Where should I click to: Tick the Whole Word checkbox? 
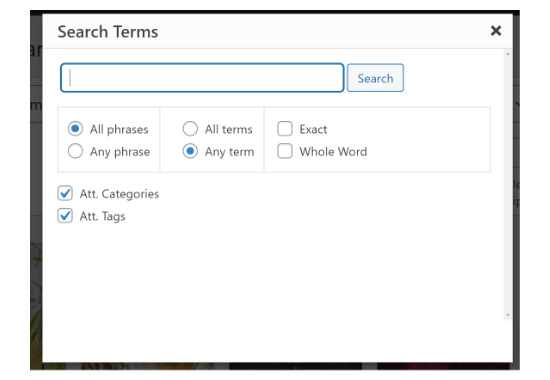pyautogui.click(x=285, y=151)
